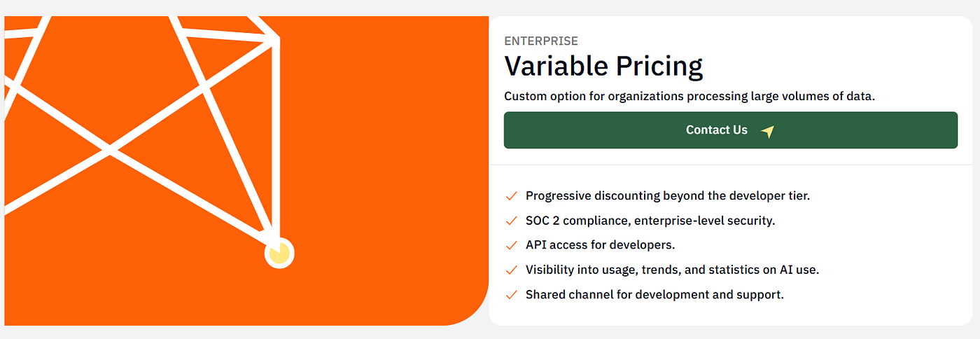The image size is (980, 339).
Task: Click the Visibility into usage feature text
Action: [x=672, y=270]
